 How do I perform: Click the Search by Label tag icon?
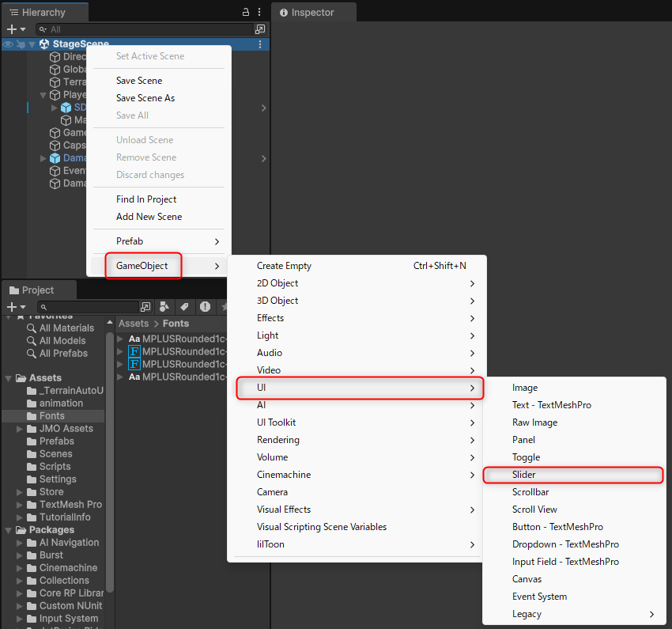(184, 307)
